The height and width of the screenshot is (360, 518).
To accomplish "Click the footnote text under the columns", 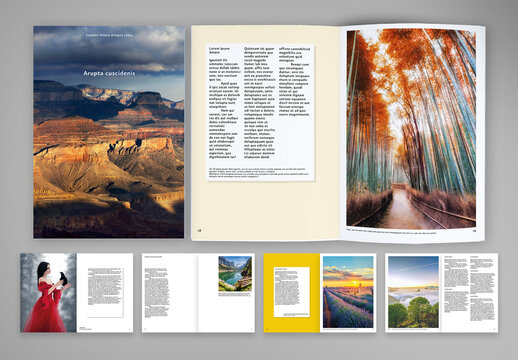I will [x=257, y=172].
